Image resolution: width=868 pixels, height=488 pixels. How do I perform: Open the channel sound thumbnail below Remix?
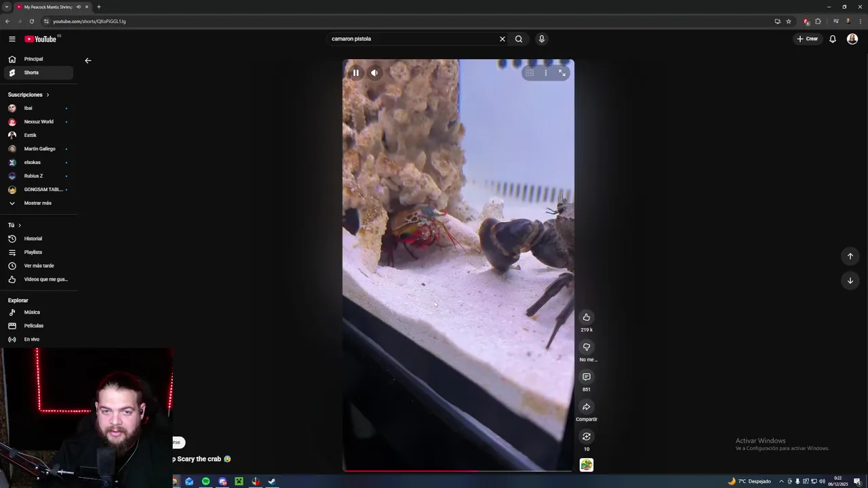coord(587,465)
